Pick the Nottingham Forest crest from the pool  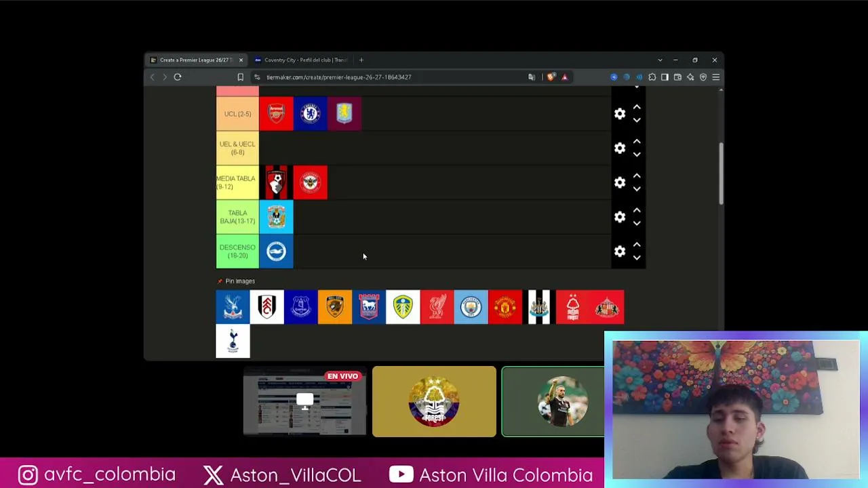coord(573,307)
